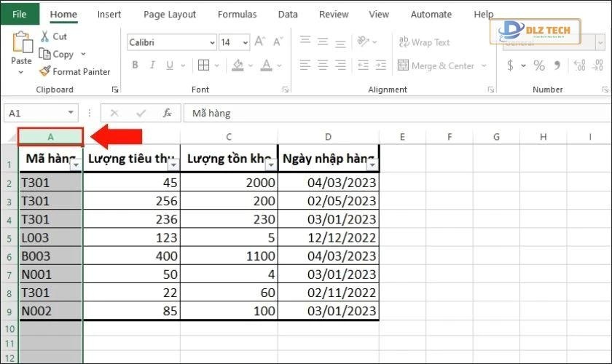Image resolution: width=612 pixels, height=364 pixels.
Task: Align text left in cells
Action: coord(305,65)
